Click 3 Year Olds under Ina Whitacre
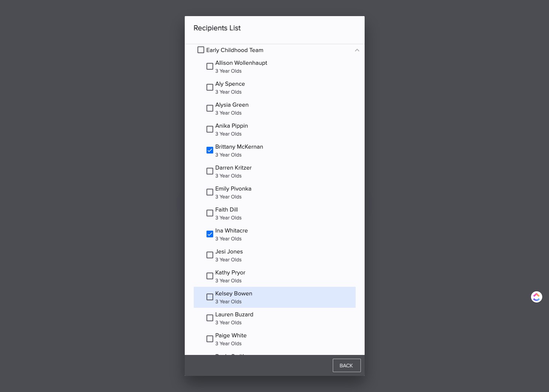549x392 pixels. 228,239
